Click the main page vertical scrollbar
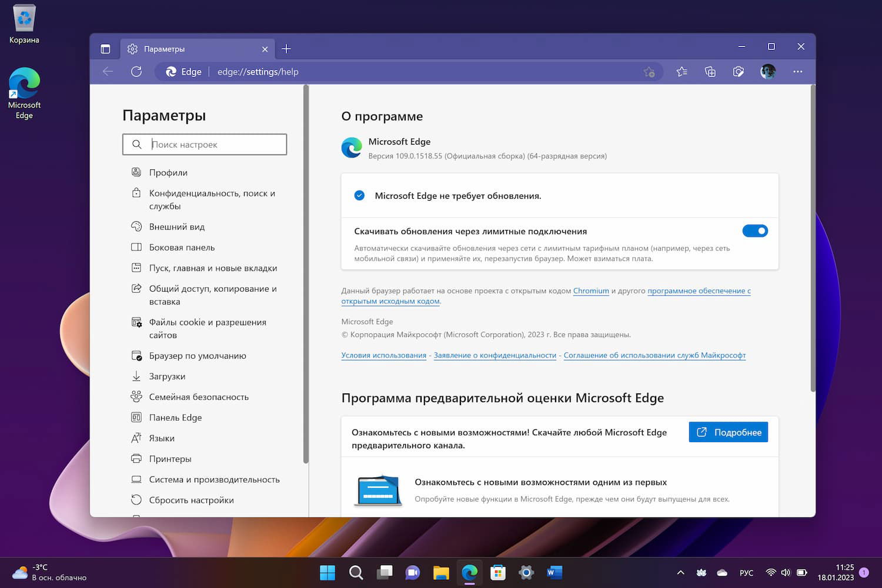 click(813, 238)
